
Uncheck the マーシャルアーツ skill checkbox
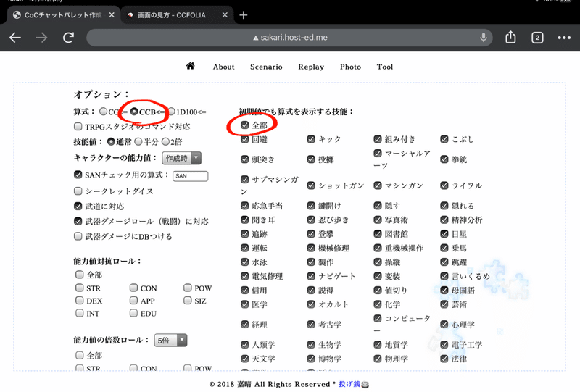(x=377, y=153)
